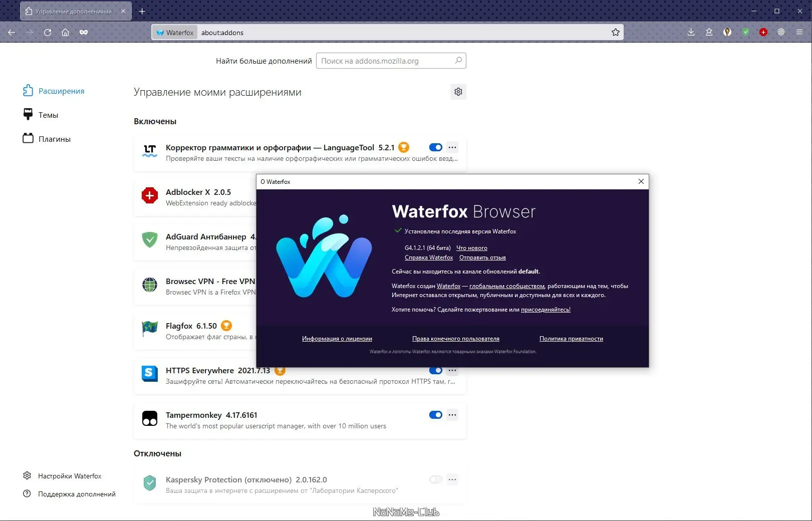
Task: Enable the Kaspersky Protection toggle
Action: [436, 479]
